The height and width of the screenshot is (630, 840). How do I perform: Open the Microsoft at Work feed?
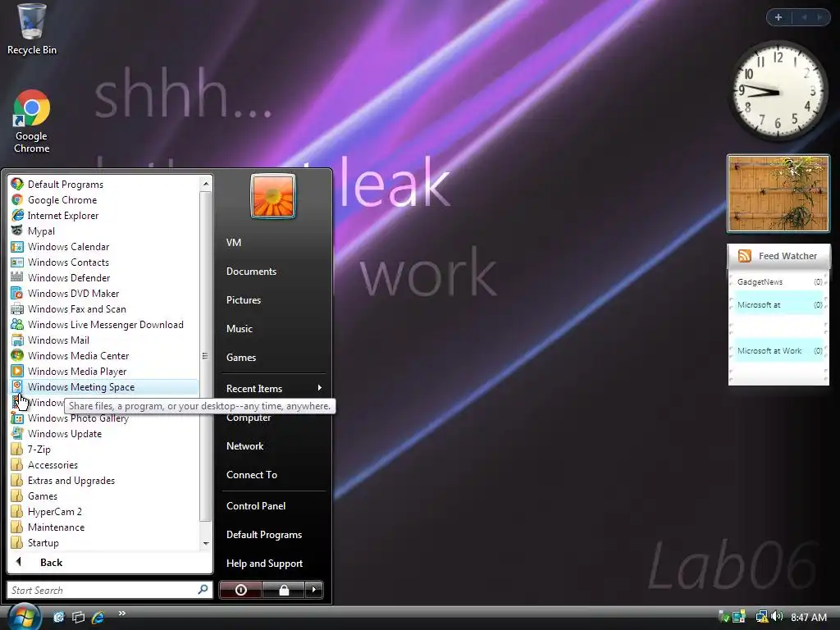[x=778, y=351]
